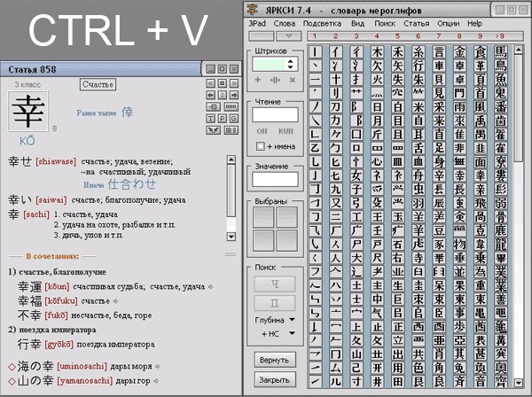
Task: Click the × icon under Штрихов
Action: tap(292, 80)
